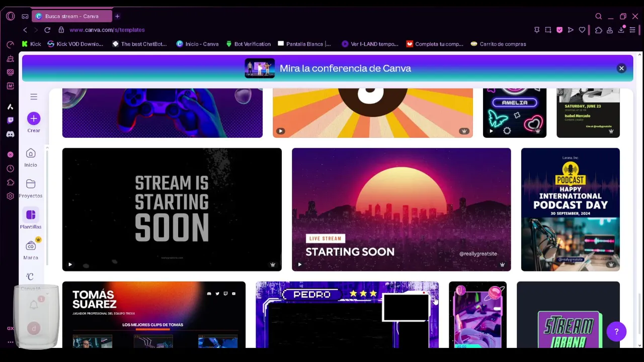Viewport: 644px width, 362px height.
Task: Open Stream Is Starting Soon template
Action: click(172, 209)
